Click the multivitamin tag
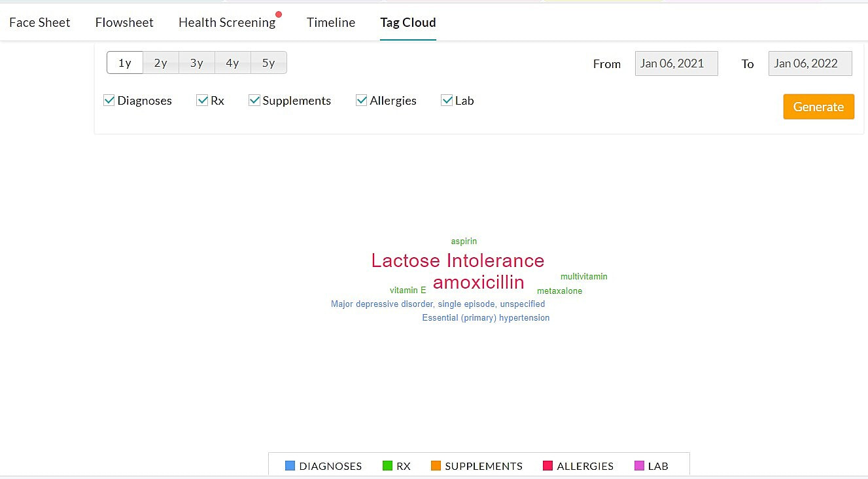Viewport: 868px width, 479px height. click(583, 276)
